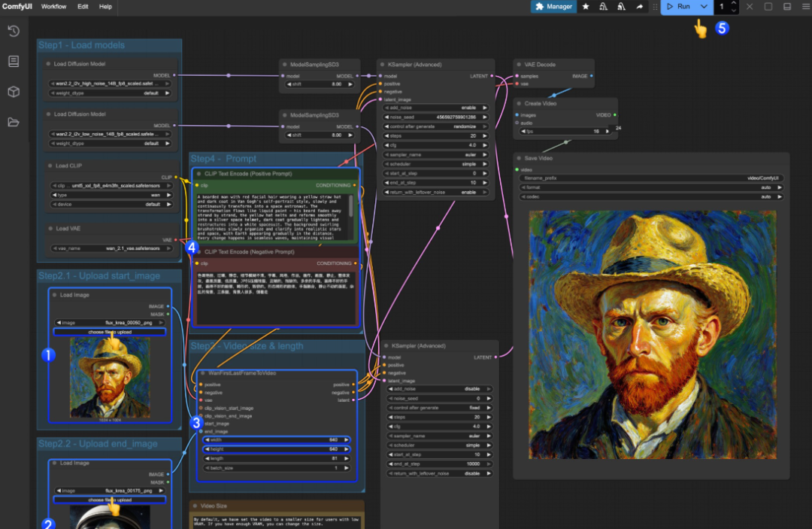Viewport: 812px width, 529px height.
Task: Collapse the VAE Decode node via its title dot
Action: point(519,65)
